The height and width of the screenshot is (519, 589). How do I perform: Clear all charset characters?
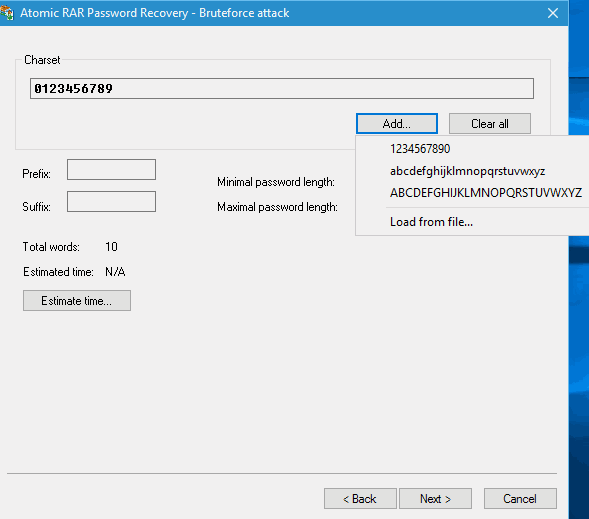point(489,124)
